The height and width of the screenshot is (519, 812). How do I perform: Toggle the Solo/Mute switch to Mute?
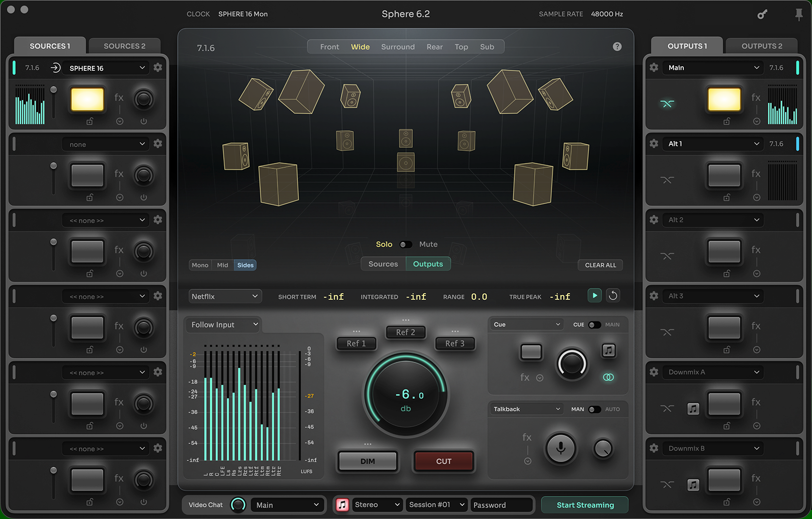(x=409, y=244)
